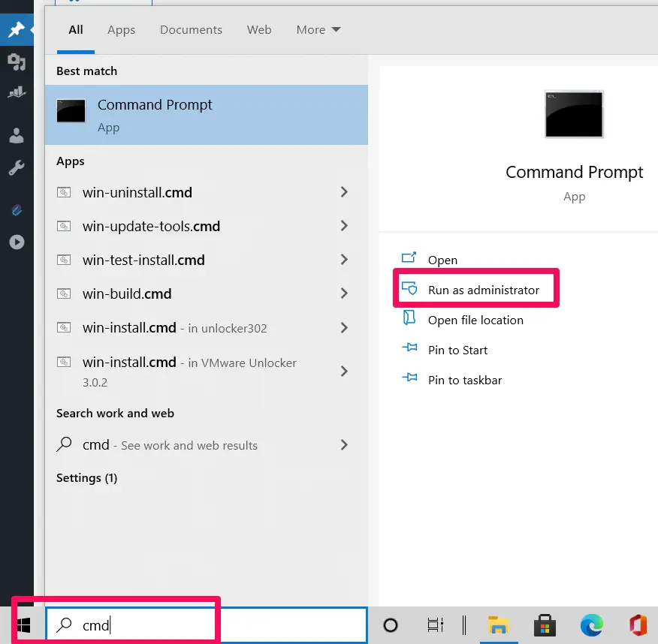This screenshot has width=658, height=644.
Task: Click the search magnifier icon beside cmd web result
Action: coord(64,444)
